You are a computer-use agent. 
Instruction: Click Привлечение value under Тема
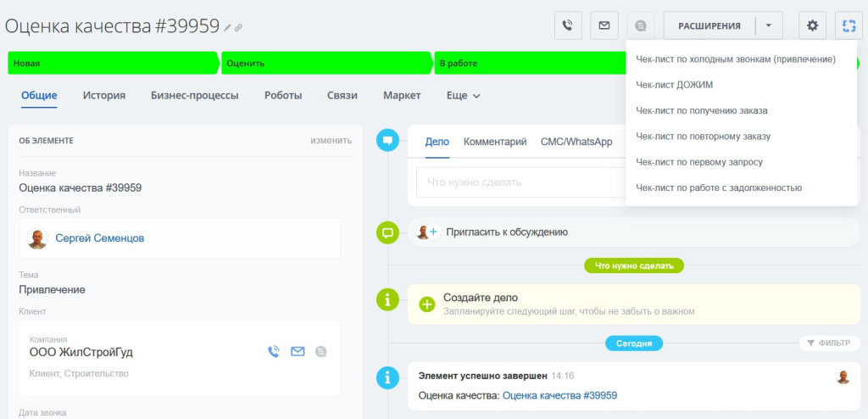coord(52,289)
